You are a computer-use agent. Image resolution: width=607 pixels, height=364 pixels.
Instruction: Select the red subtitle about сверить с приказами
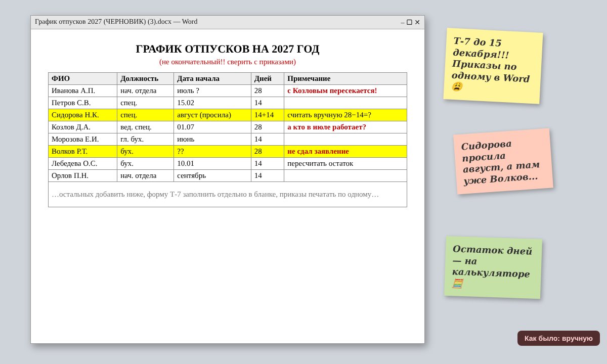click(228, 62)
